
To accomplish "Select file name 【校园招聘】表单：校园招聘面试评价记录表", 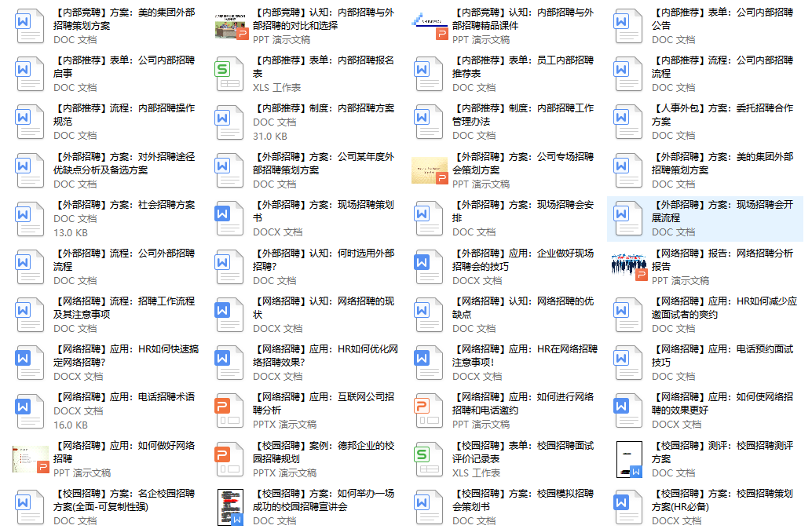I will pos(523,452).
